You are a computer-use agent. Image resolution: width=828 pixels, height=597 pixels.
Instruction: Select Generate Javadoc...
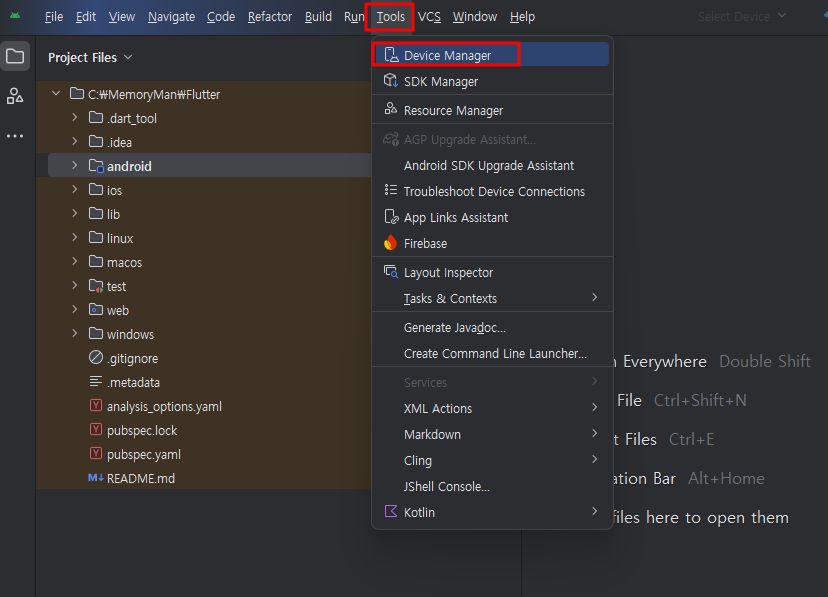(x=491, y=327)
